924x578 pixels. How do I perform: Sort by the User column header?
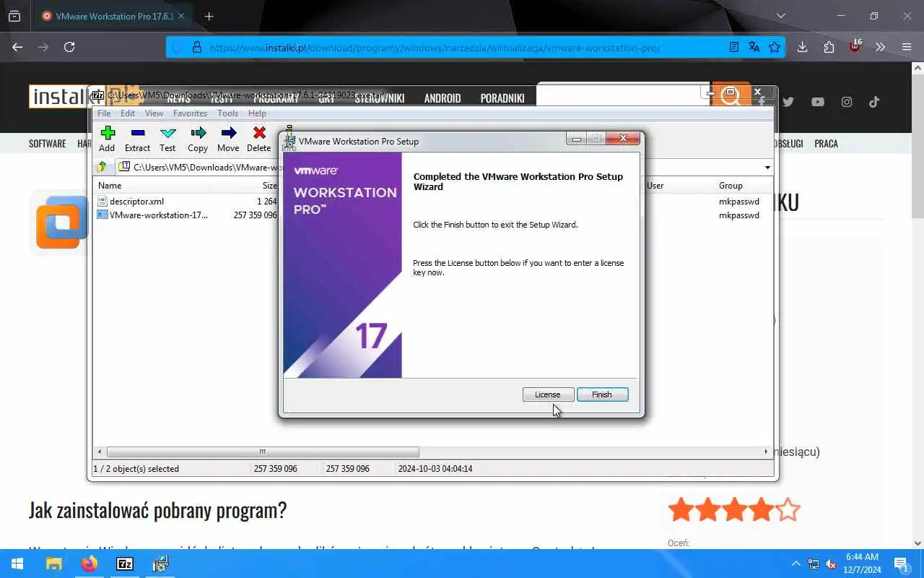(655, 186)
